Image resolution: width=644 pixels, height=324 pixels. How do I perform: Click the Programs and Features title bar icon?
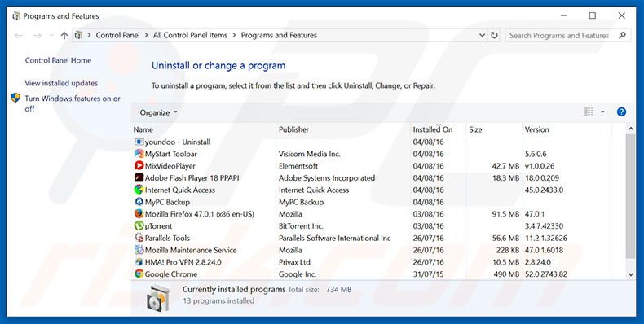[x=16, y=16]
